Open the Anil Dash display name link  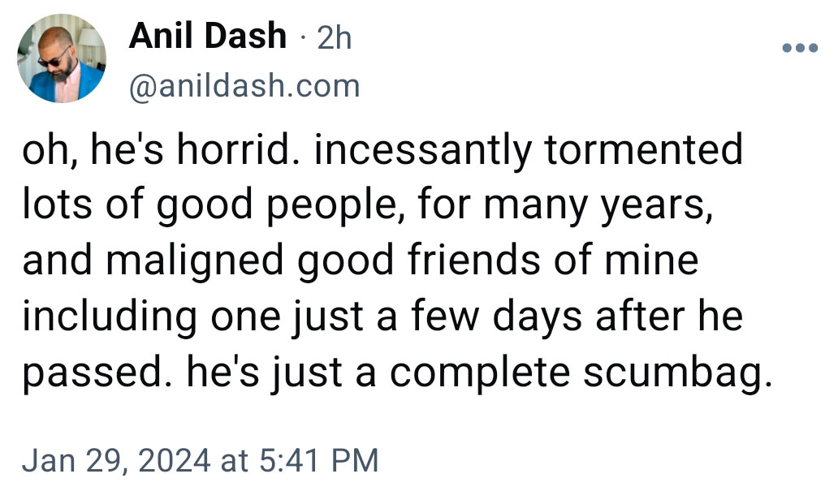coord(208,36)
